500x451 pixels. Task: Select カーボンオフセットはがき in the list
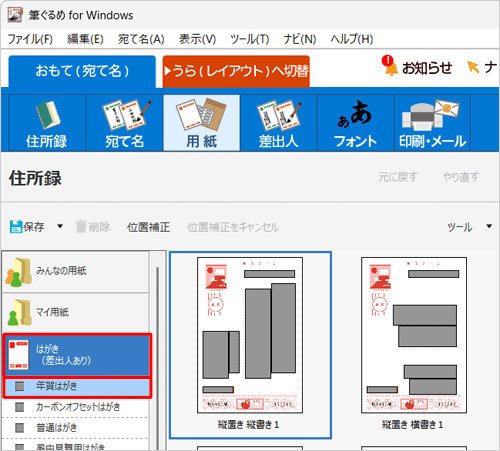(75, 407)
